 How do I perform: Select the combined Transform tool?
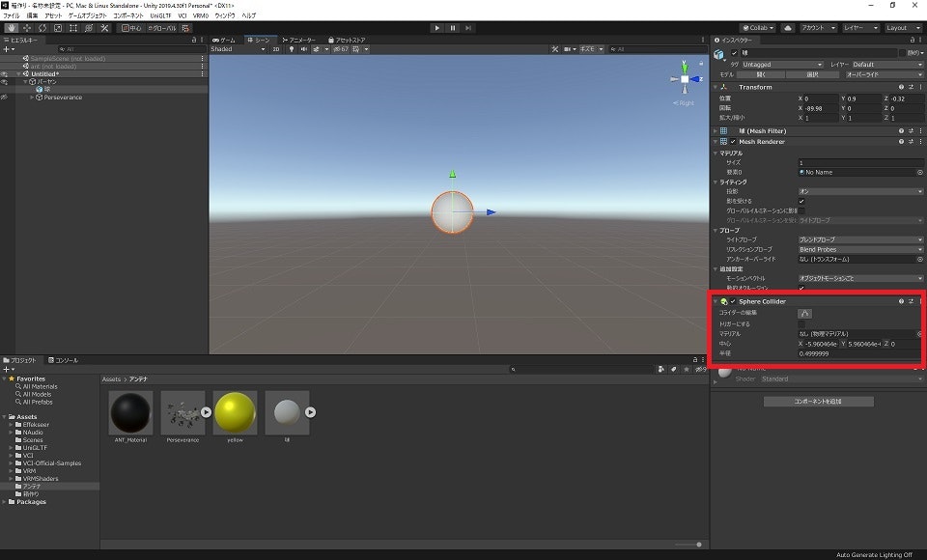[89, 28]
